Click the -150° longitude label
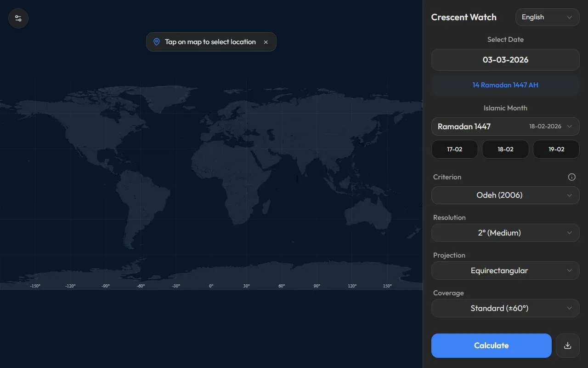588x368 pixels. point(35,286)
